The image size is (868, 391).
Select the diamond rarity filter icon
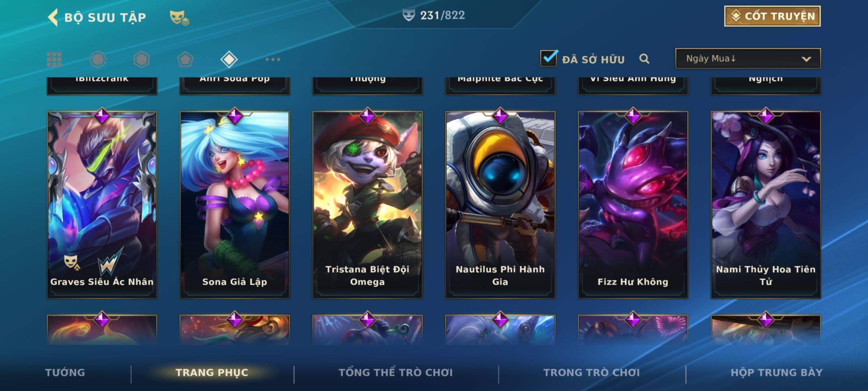(x=229, y=59)
